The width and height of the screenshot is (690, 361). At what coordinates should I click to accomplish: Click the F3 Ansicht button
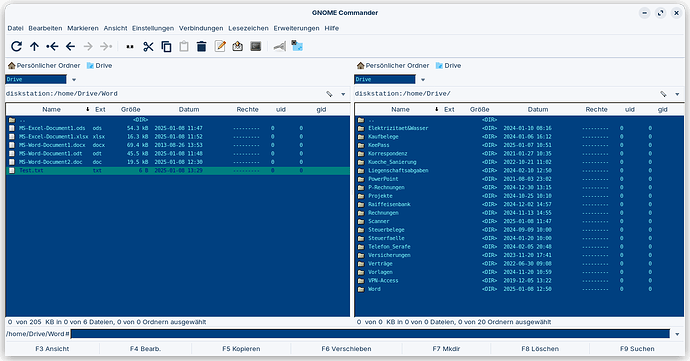pyautogui.click(x=52, y=349)
